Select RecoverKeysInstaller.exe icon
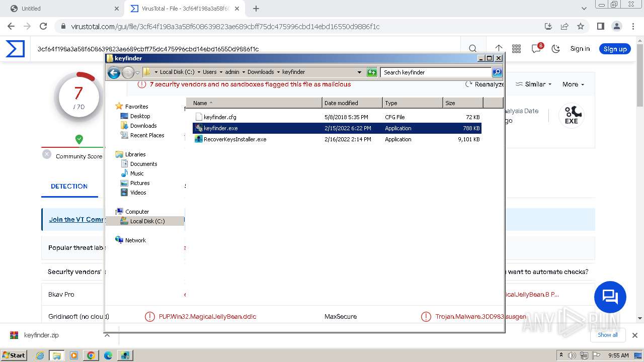 click(199, 139)
